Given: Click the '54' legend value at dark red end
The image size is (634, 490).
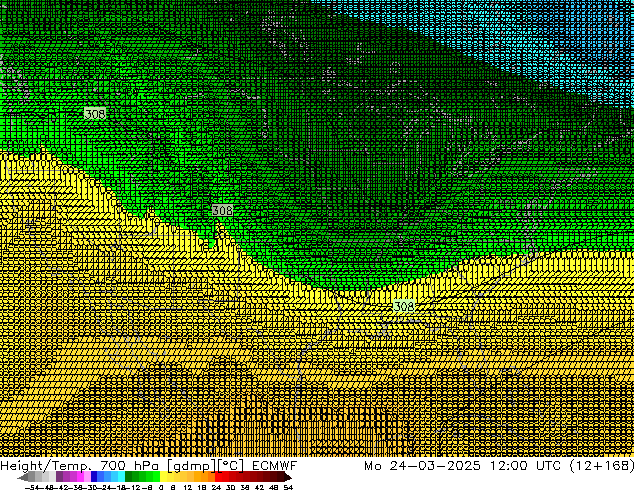Looking at the screenshot, I should click(x=287, y=487).
